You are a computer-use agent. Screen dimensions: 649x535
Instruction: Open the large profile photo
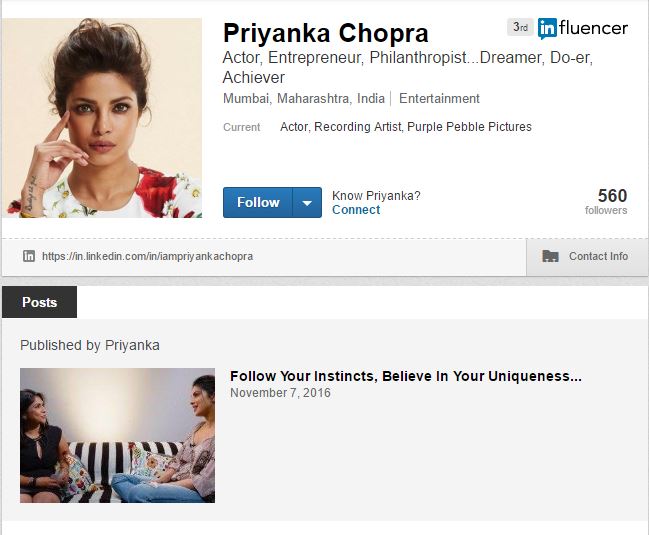point(102,118)
